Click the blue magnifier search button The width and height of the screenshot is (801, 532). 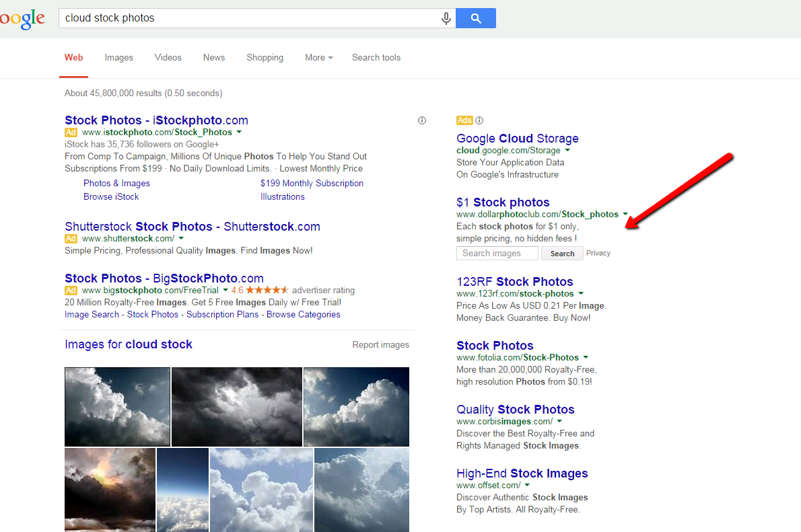point(475,18)
